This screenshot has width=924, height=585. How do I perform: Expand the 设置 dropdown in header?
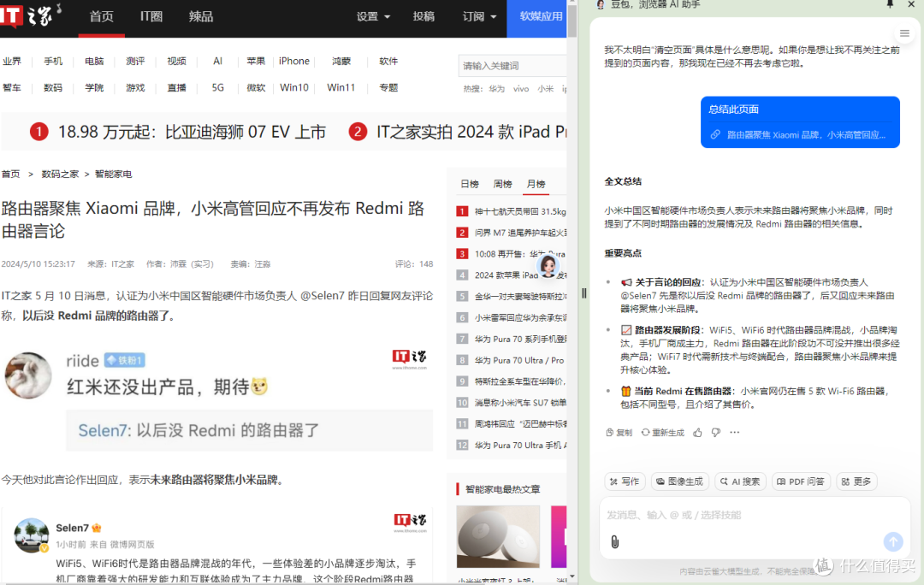point(373,16)
